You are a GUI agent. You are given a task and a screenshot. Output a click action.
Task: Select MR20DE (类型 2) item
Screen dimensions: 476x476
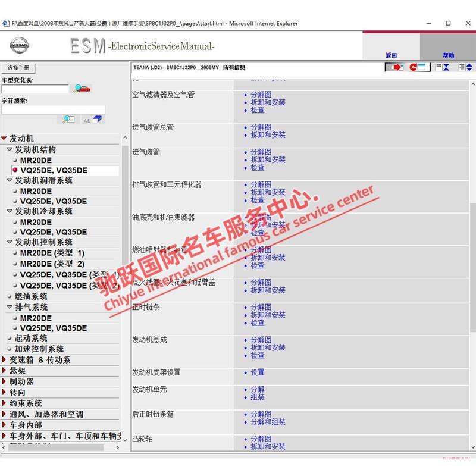(52, 264)
